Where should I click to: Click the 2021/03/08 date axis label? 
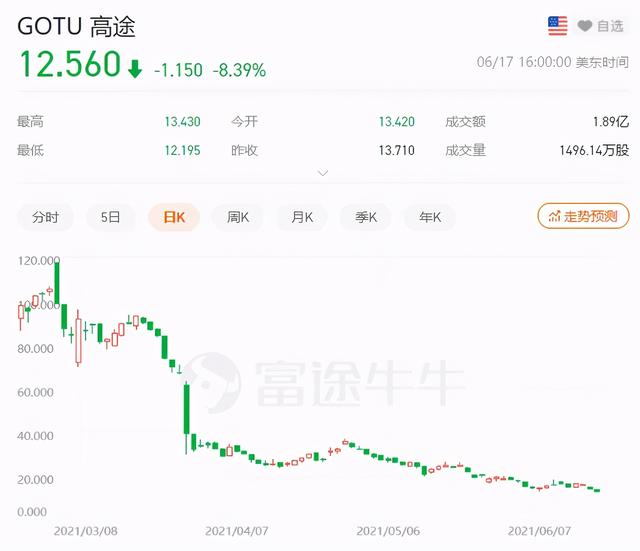click(x=86, y=531)
